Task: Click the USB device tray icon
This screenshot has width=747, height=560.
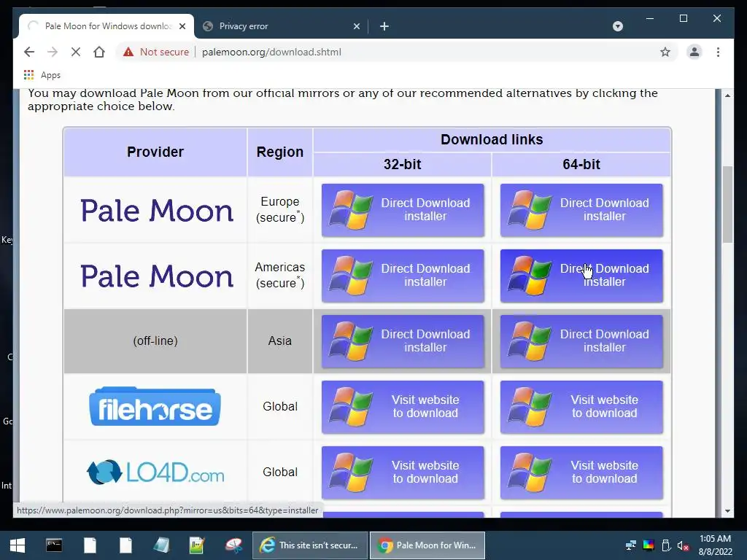Action: [666, 545]
